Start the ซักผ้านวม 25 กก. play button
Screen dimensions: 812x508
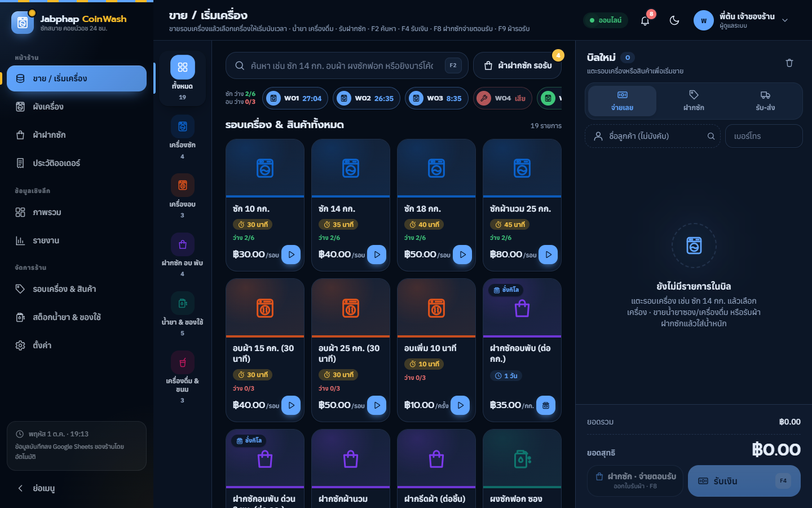548,255
